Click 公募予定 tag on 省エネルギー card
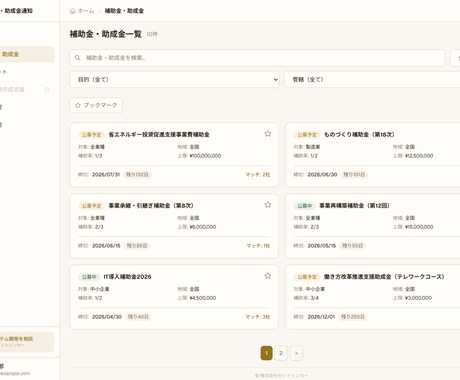 [92, 135]
